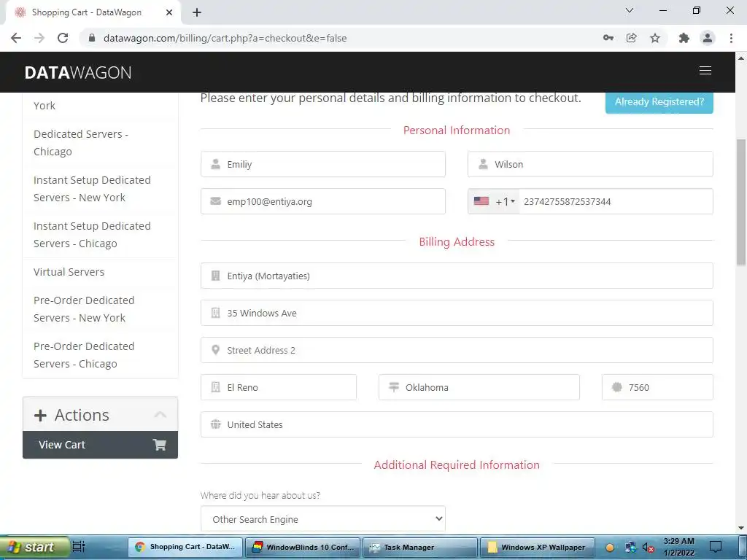Viewport: 747px width, 560px height.
Task: Edit the phone number field
Action: [x=616, y=201]
